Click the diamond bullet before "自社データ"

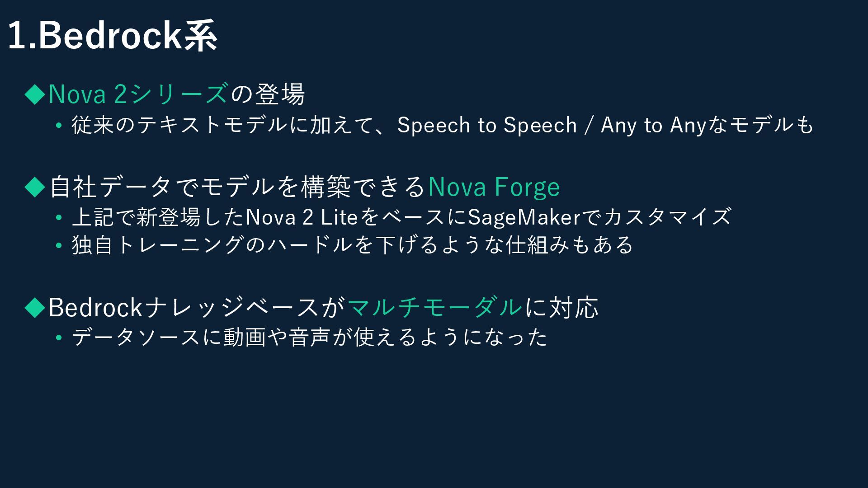coord(35,187)
